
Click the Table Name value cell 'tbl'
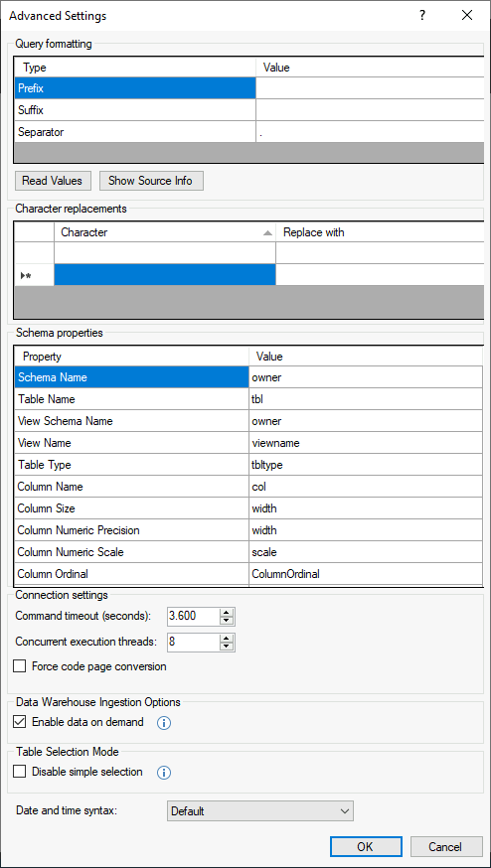coord(366,399)
